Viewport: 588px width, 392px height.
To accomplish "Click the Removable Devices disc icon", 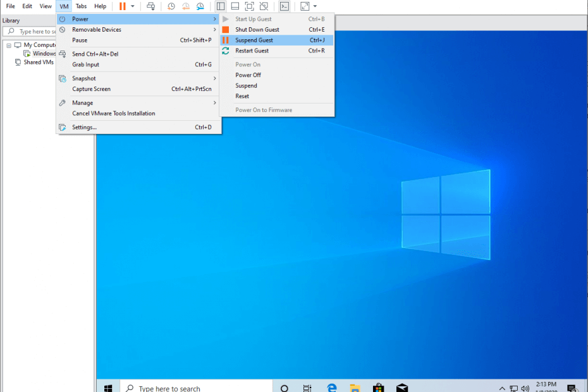I will coord(62,30).
